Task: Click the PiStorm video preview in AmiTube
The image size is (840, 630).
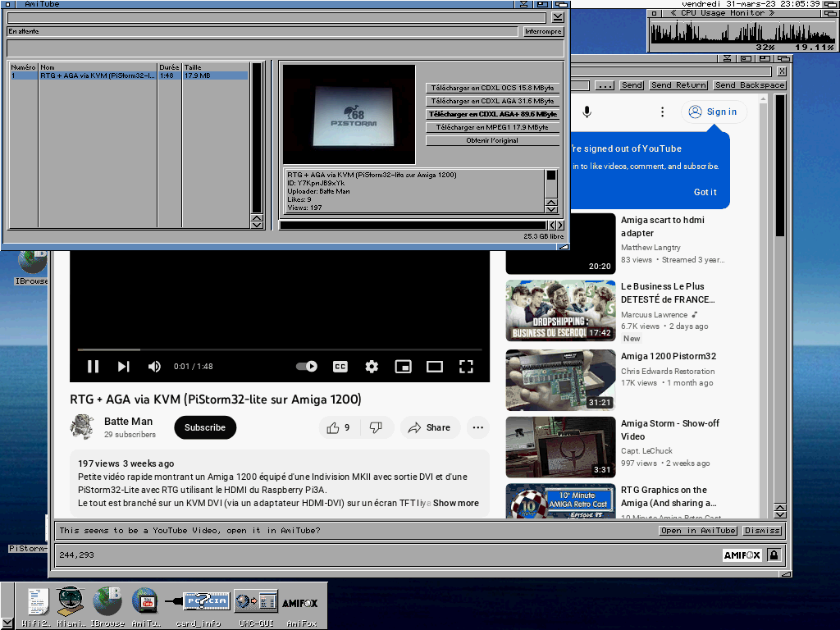Action: tap(349, 114)
